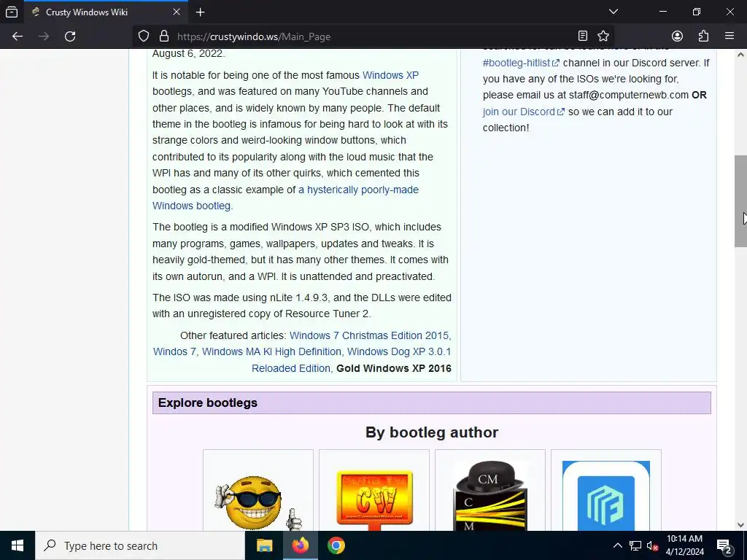Image resolution: width=747 pixels, height=560 pixels.
Task: Open Firefox application menu
Action: click(x=729, y=36)
